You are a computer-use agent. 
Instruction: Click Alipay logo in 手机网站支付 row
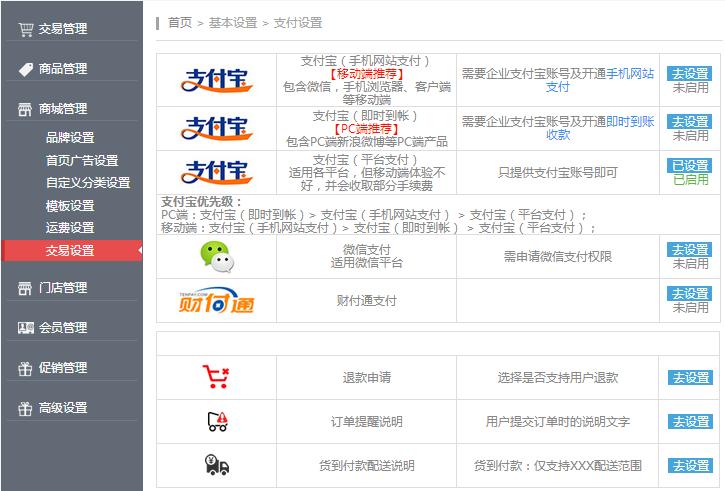point(216,80)
